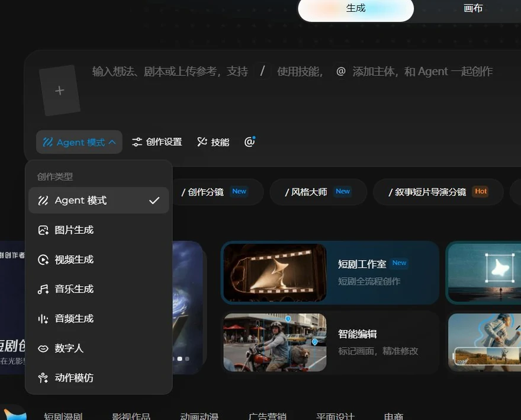Select Agent 模式 in the menu

(x=99, y=200)
